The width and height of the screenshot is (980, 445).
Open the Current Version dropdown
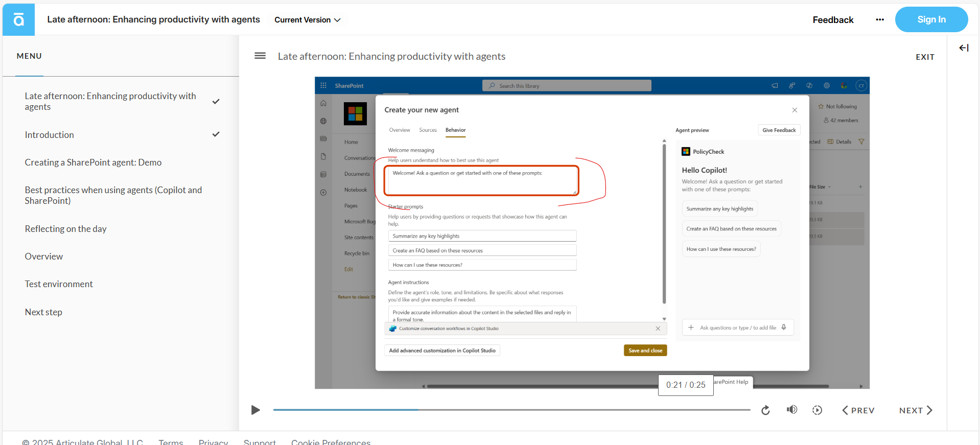(308, 20)
